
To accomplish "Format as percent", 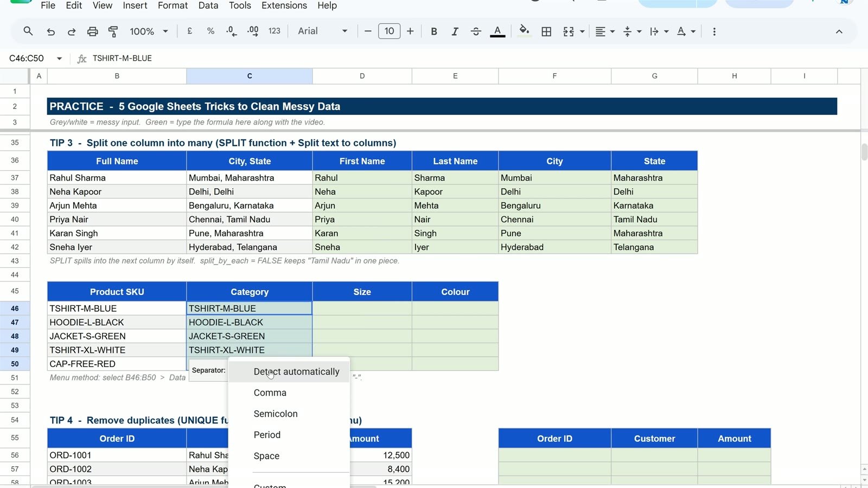I will click(210, 31).
